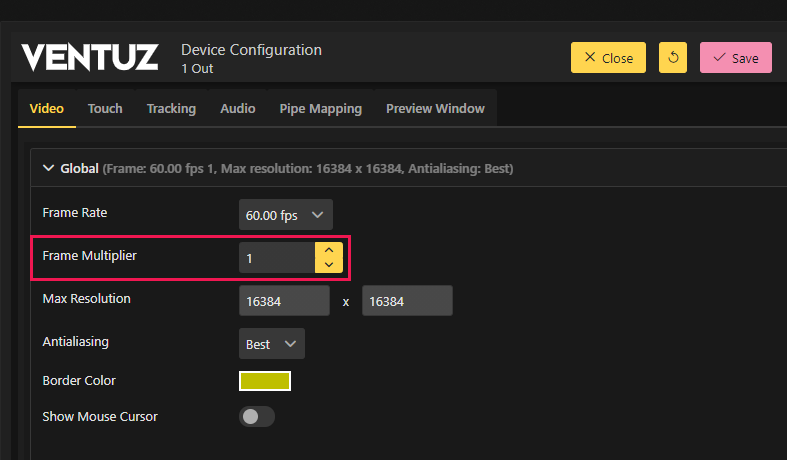The width and height of the screenshot is (787, 460).
Task: Click the yellow Close button
Action: pos(608,58)
